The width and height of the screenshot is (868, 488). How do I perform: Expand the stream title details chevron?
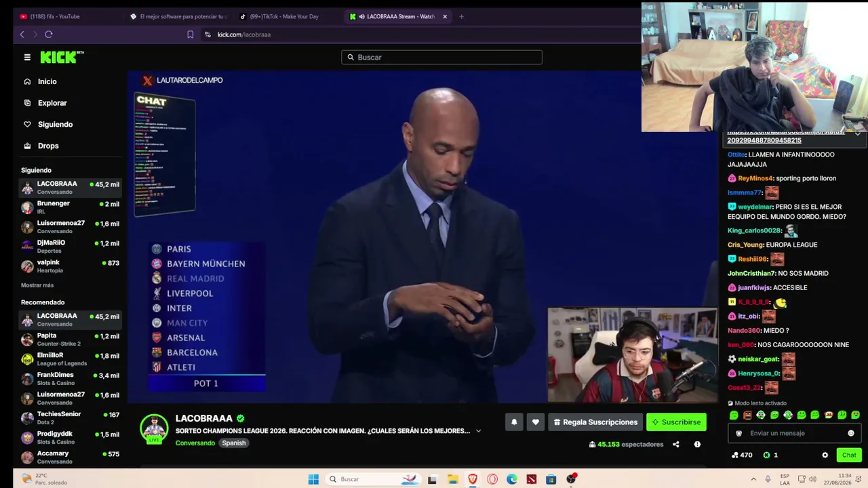pyautogui.click(x=478, y=431)
